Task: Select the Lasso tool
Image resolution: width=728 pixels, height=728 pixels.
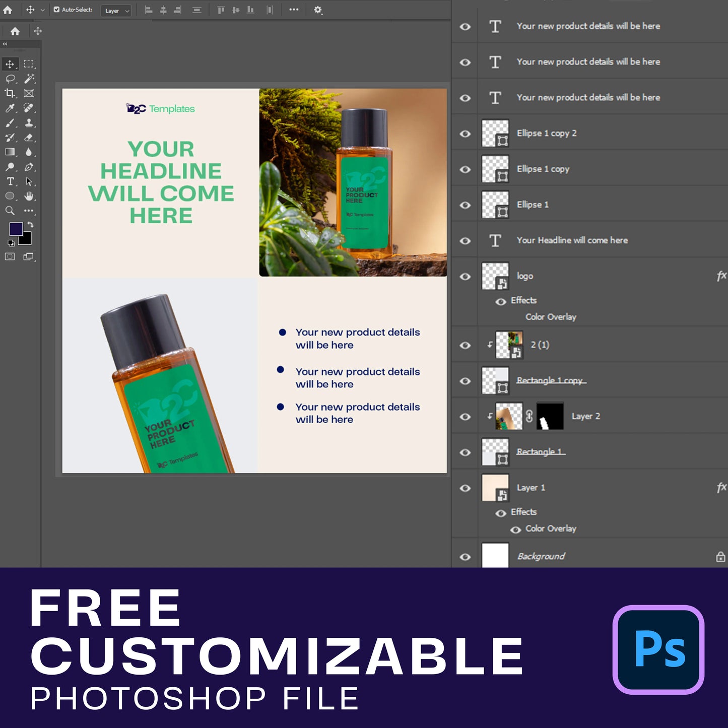Action: (10, 79)
